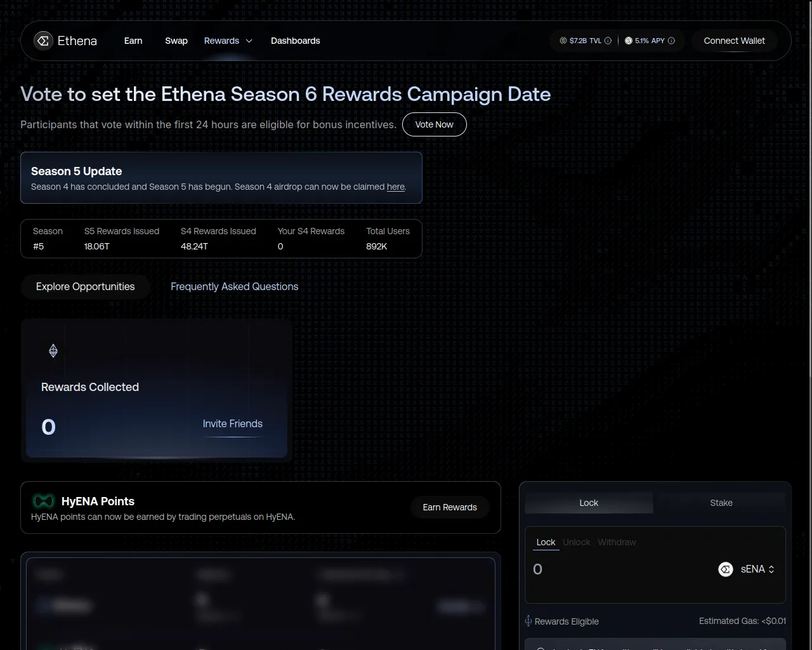
Task: Follow the 'here' airdrop claim link
Action: pos(396,187)
